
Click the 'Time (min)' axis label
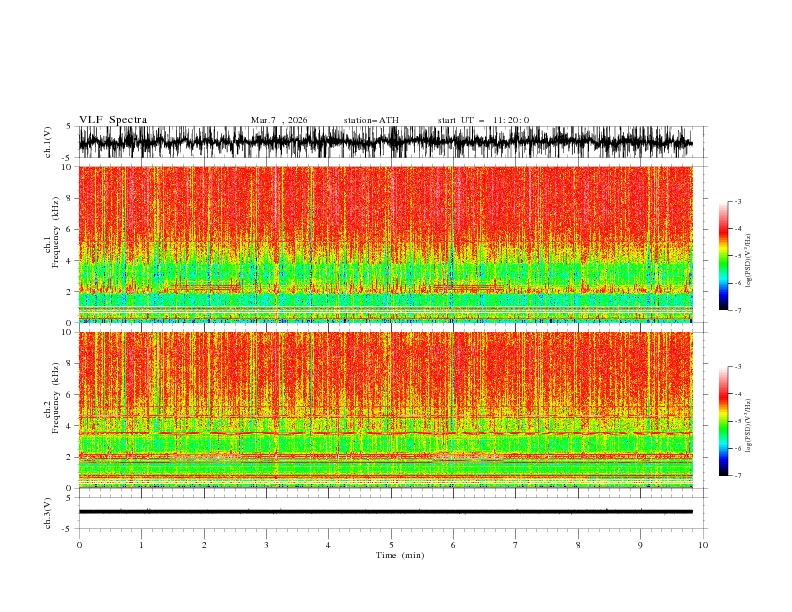click(x=400, y=555)
